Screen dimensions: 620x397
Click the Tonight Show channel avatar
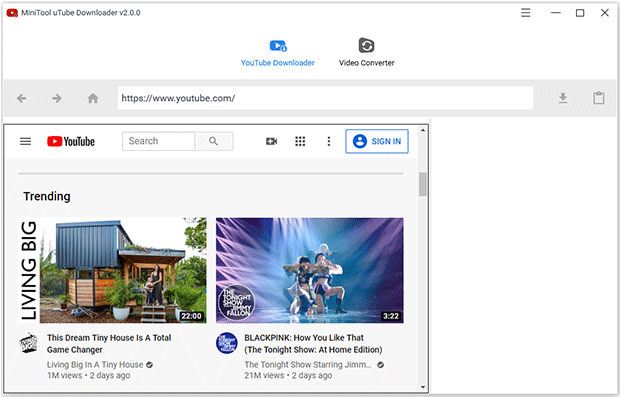(x=227, y=343)
